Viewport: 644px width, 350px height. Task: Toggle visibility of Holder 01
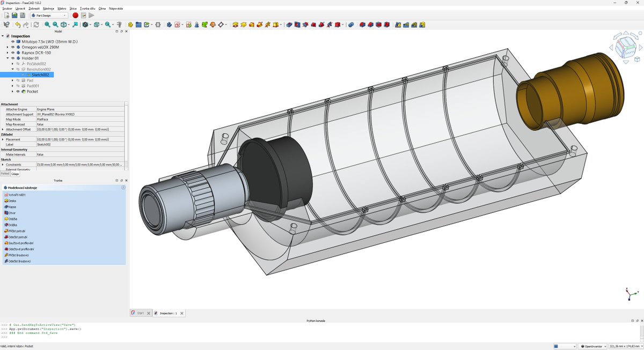tap(13, 58)
